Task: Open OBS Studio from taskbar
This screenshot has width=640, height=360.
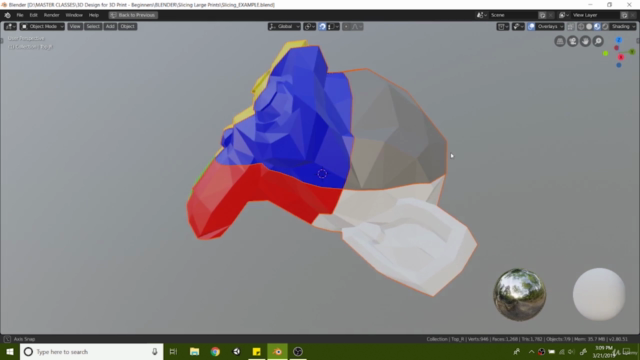Action: (x=298, y=352)
